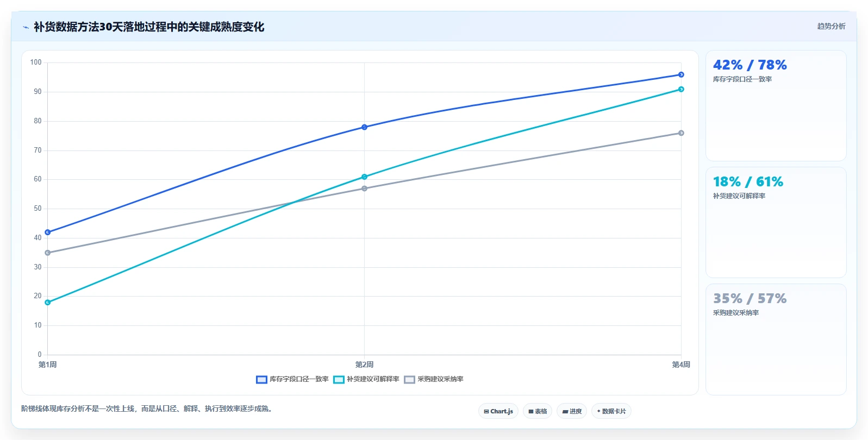Select the 数据卡片 tag pill
Viewport: 868px width, 440px height.
coord(611,411)
